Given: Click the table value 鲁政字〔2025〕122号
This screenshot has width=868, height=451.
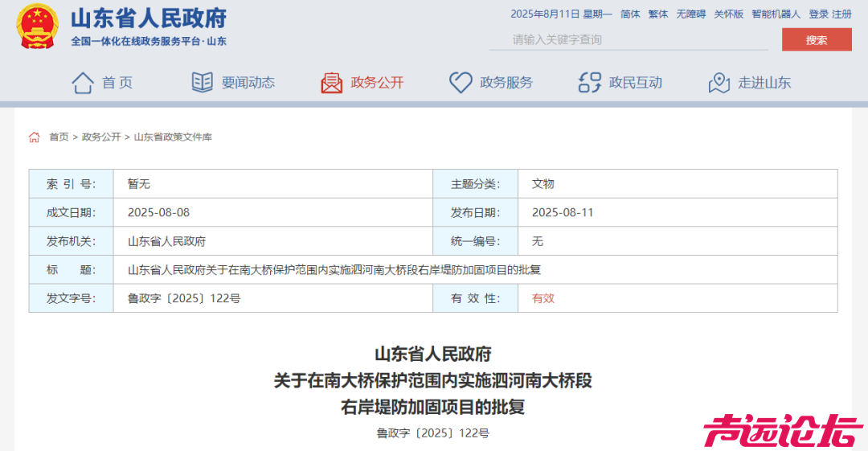Looking at the screenshot, I should tap(184, 298).
